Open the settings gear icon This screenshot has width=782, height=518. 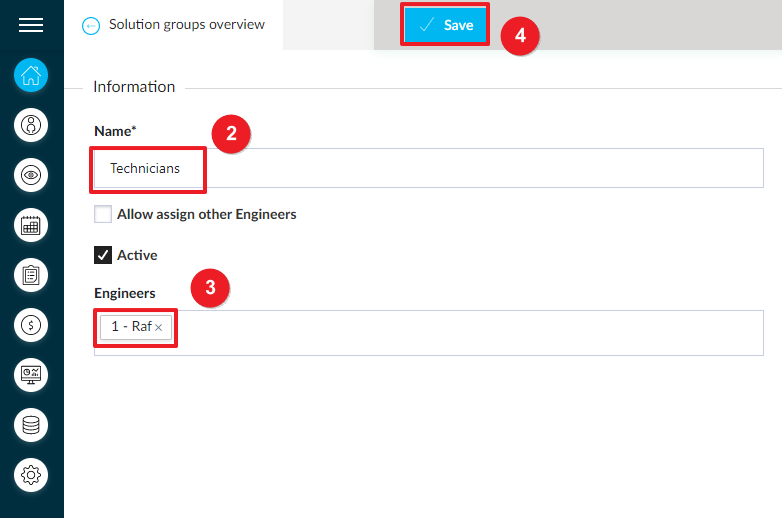tap(31, 475)
